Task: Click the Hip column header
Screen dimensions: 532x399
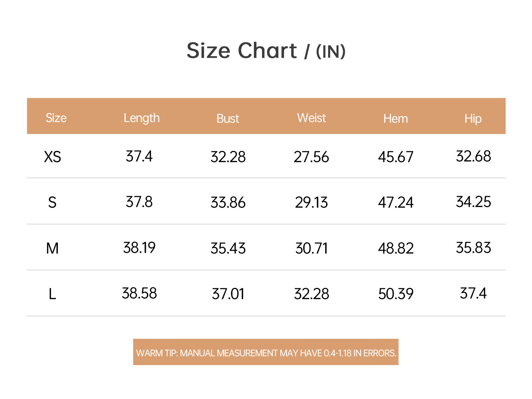Action: (x=473, y=119)
